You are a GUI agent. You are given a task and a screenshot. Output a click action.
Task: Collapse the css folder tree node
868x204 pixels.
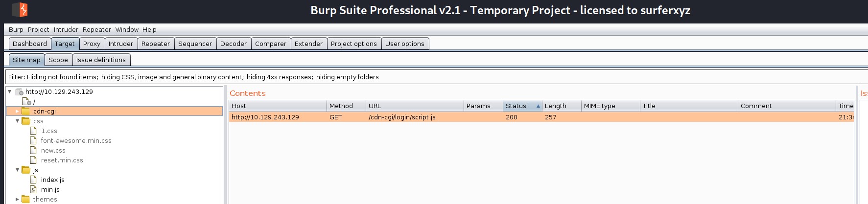[x=18, y=121]
